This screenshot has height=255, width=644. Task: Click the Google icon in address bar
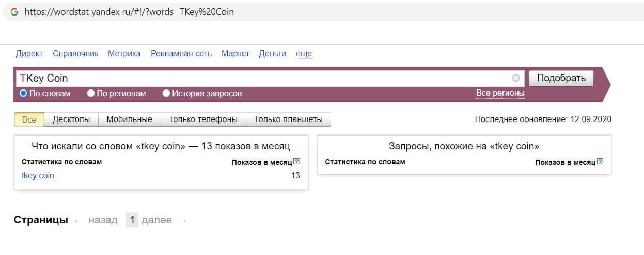(14, 11)
